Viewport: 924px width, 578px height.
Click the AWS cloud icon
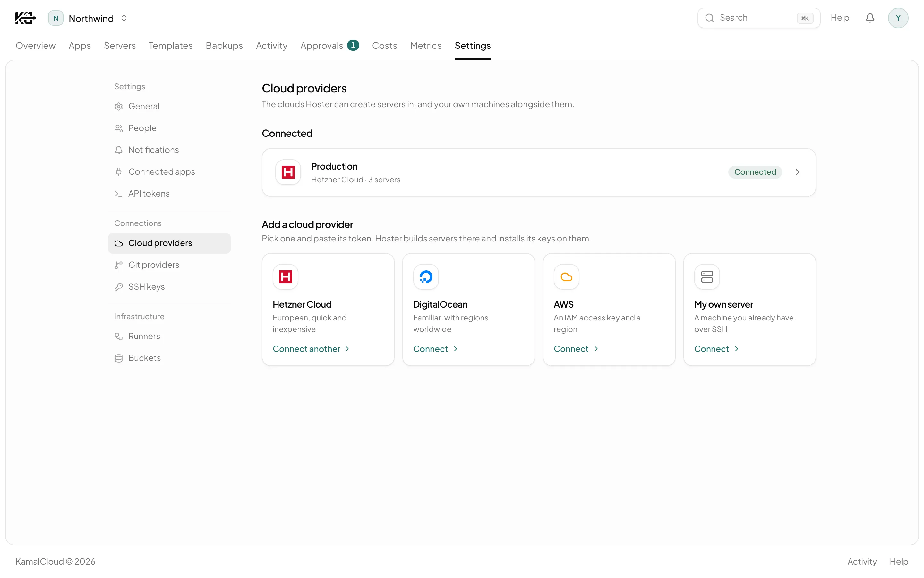click(x=566, y=277)
